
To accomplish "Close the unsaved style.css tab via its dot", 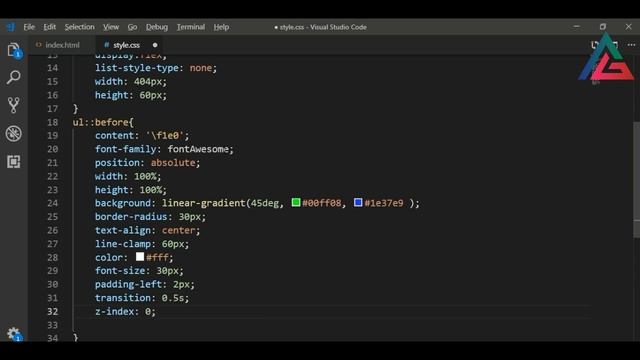I will click(x=155, y=45).
